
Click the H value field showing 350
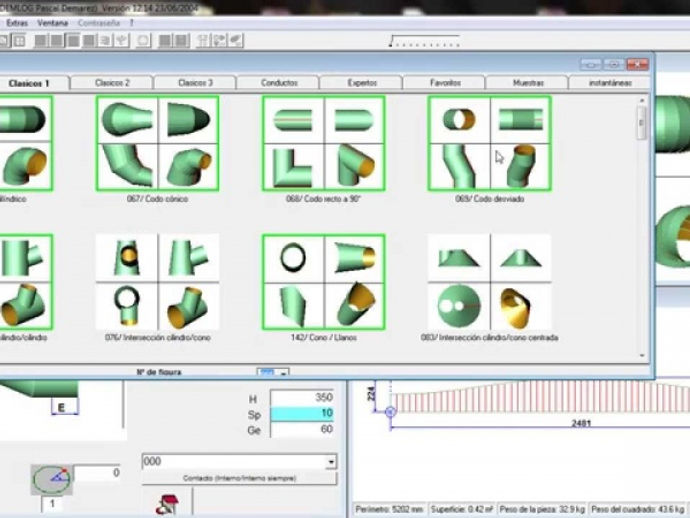point(302,398)
